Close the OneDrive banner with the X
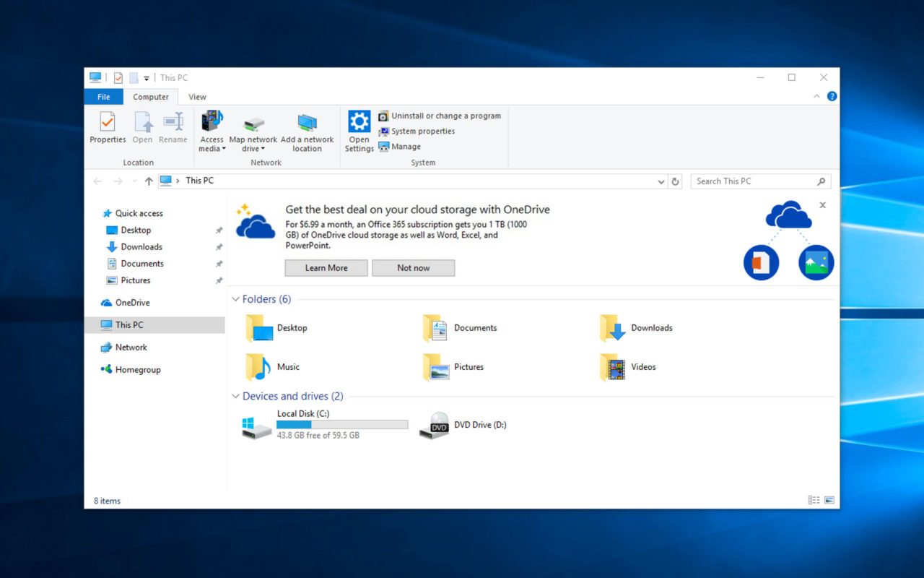Viewport: 924px width, 578px height. 822,205
